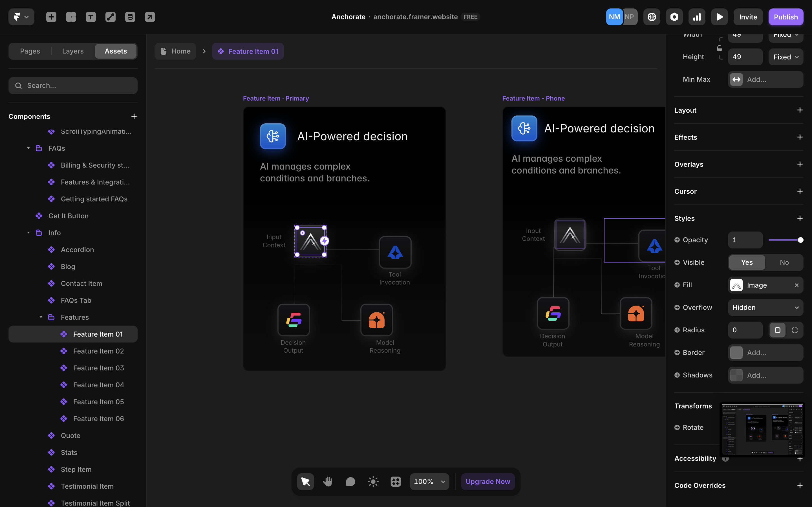This screenshot has height=507, width=812.
Task: Select the Layout tool icon
Action: tap(71, 17)
